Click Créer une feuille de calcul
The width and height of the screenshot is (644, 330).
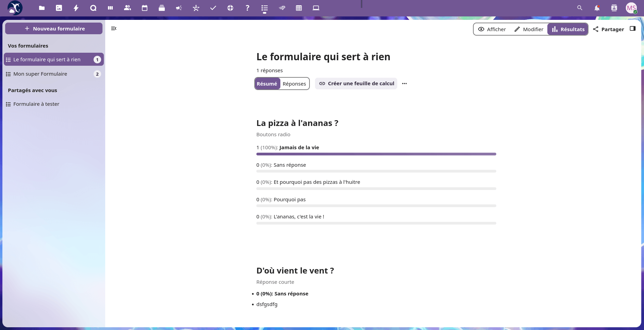(356, 84)
